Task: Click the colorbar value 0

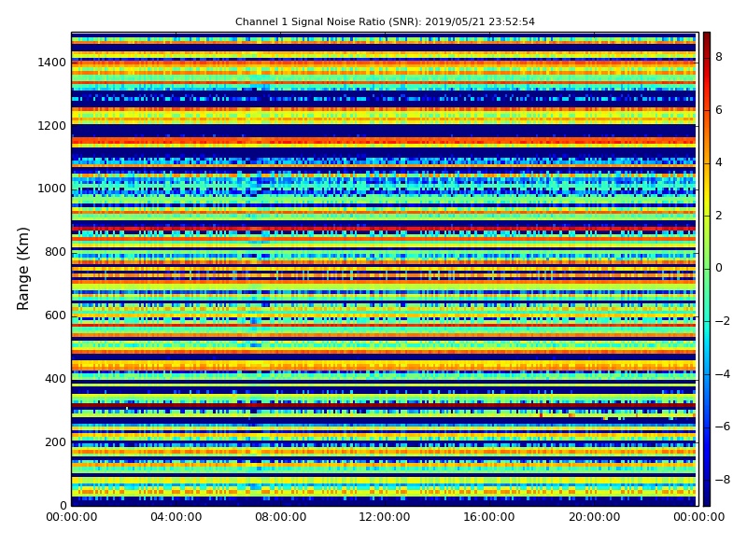Action: 719,268
